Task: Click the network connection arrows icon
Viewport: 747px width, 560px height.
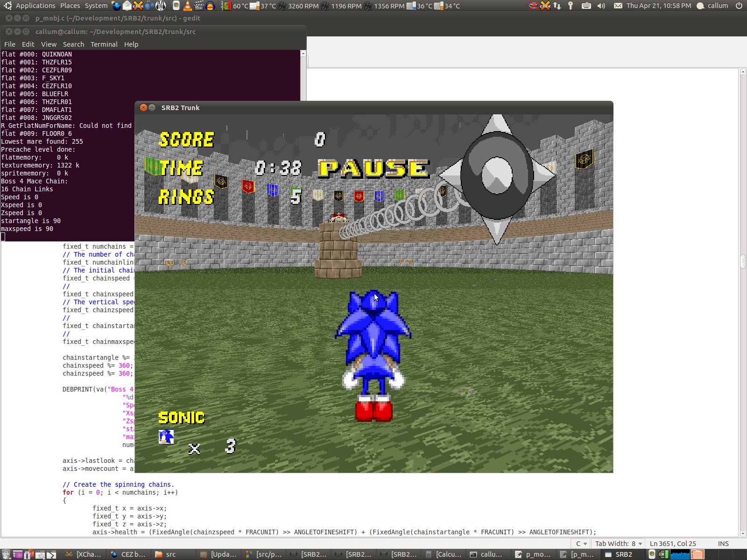Action: pos(557,6)
